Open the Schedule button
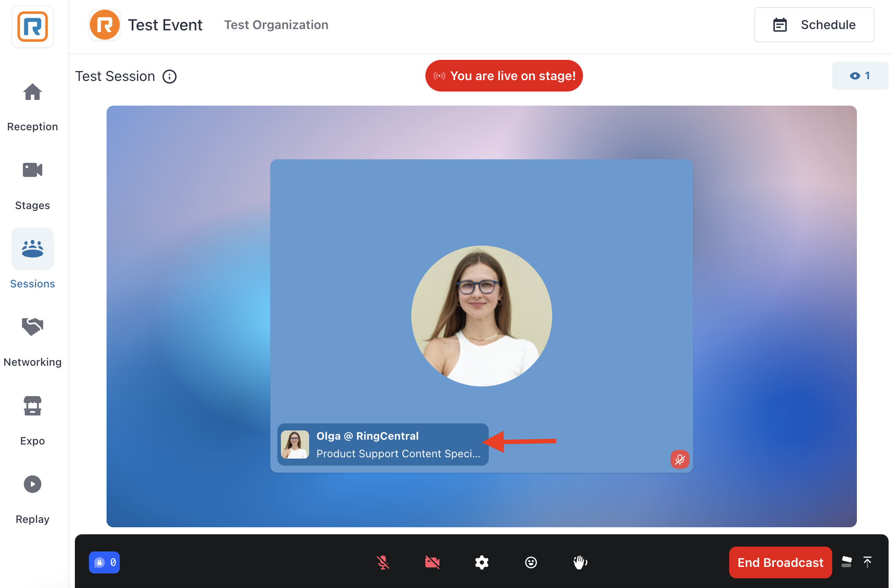Screen dimensions: 893x588 point(814,25)
